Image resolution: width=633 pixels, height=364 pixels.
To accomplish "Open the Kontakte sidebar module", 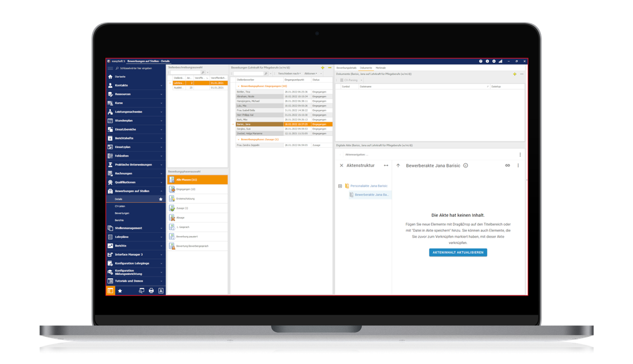I will click(135, 85).
